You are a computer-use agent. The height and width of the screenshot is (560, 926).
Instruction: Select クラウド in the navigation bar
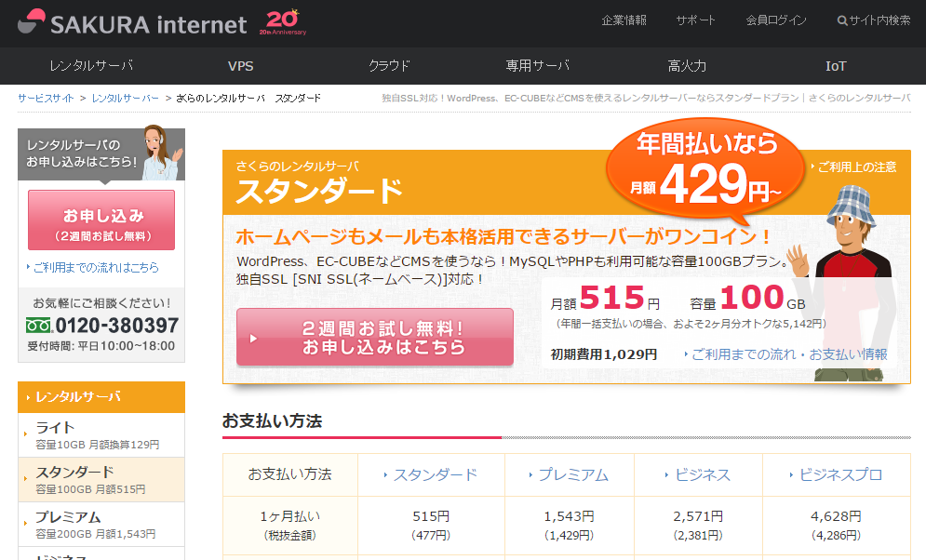(389, 65)
